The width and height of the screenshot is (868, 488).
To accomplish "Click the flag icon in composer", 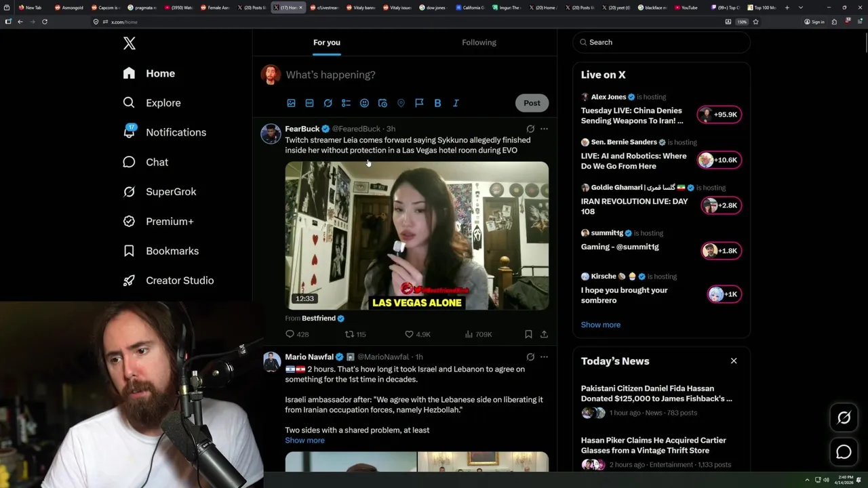I will tap(419, 103).
